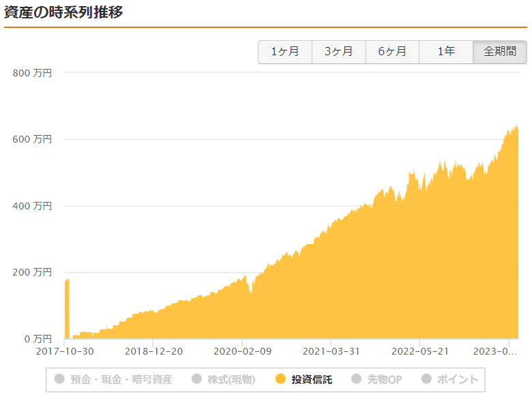The width and height of the screenshot is (532, 401).
Task: Click the 2021-03-31 axis date label
Action: pyautogui.click(x=331, y=351)
